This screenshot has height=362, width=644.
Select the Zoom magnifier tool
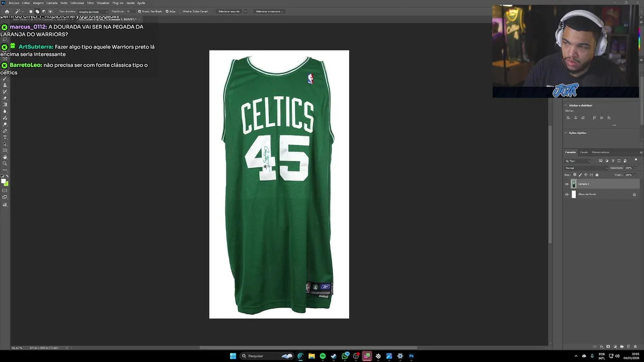[x=5, y=163]
